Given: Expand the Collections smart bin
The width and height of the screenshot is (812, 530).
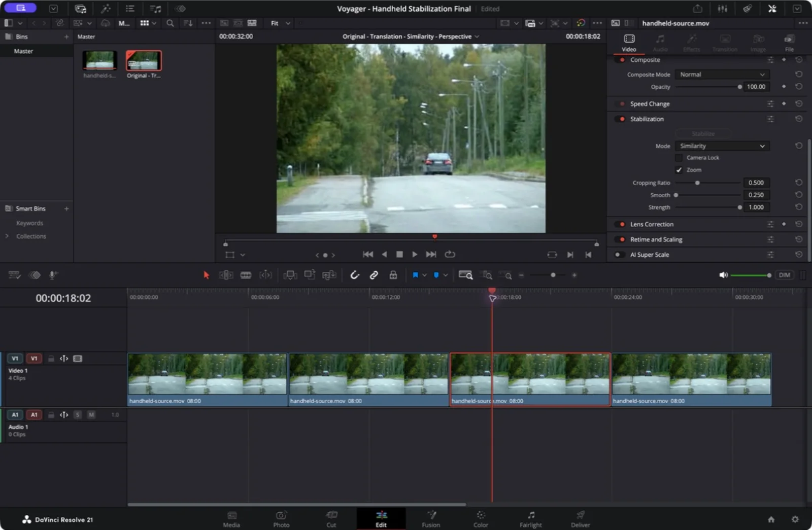Looking at the screenshot, I should [7, 236].
